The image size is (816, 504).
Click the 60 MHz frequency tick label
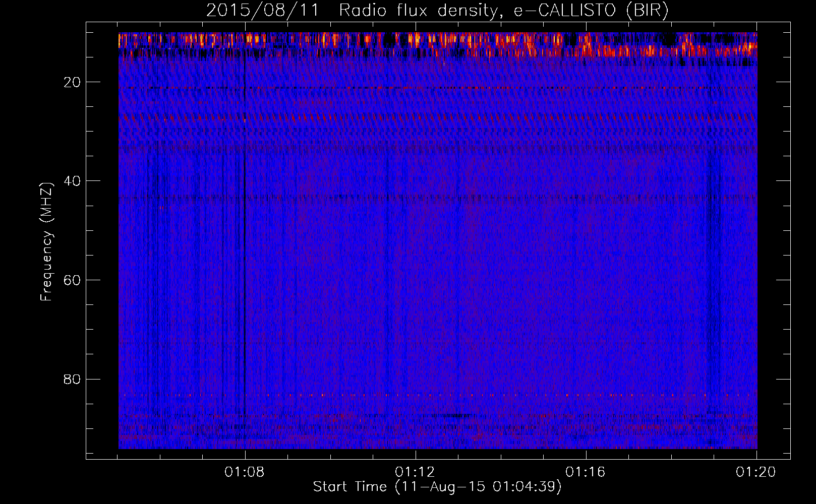(73, 280)
